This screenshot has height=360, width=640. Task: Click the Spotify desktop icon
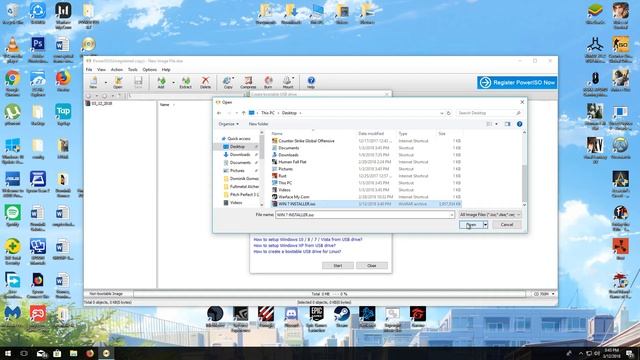13,216
